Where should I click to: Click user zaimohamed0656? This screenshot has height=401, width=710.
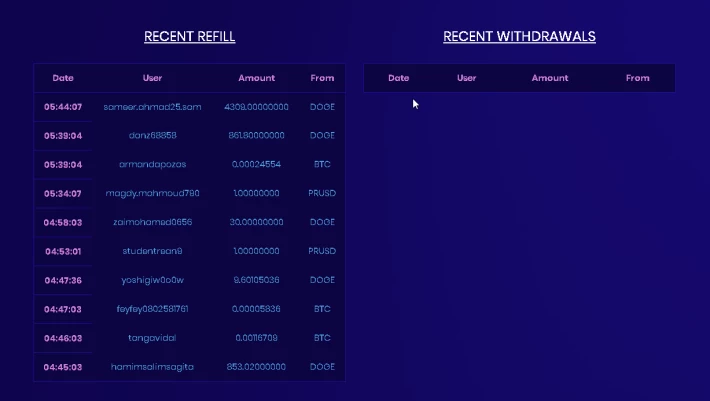[152, 222]
